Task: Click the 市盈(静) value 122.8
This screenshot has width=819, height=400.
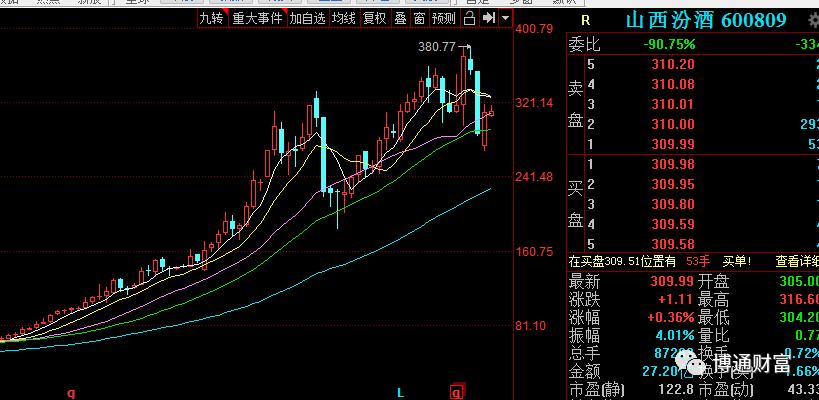Action: (676, 390)
